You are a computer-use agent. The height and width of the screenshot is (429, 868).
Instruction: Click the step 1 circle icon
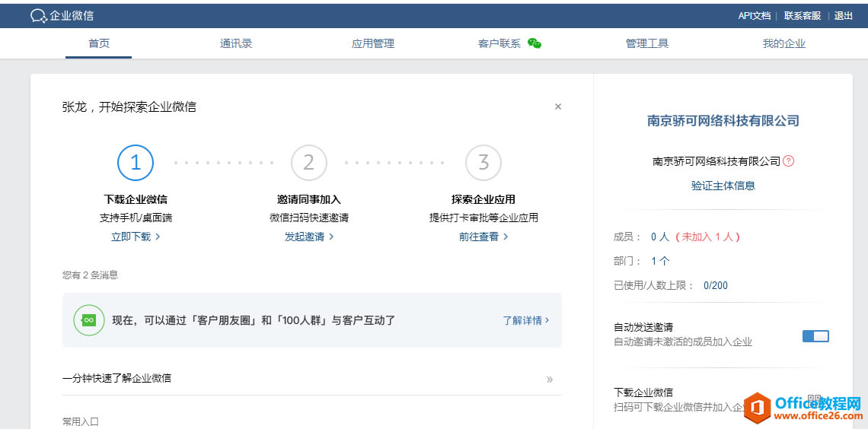(x=136, y=163)
